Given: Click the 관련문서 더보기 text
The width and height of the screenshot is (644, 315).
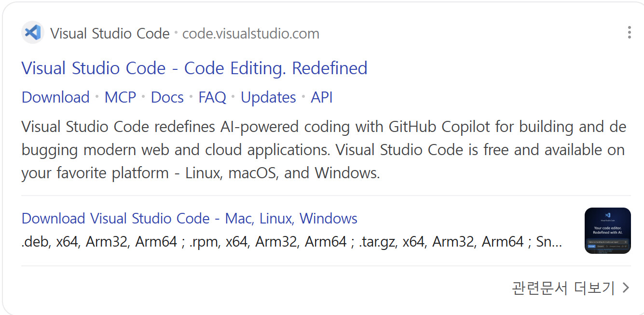Looking at the screenshot, I should coord(563,288).
